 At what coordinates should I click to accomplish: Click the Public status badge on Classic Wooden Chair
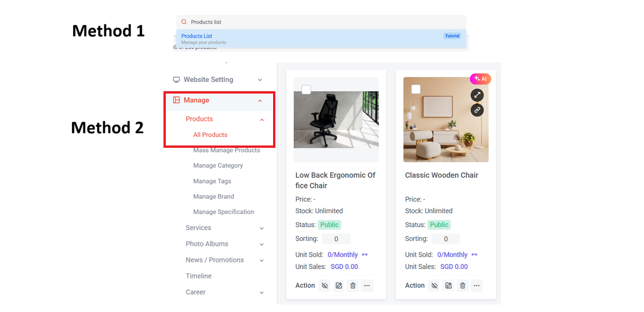pyautogui.click(x=439, y=225)
